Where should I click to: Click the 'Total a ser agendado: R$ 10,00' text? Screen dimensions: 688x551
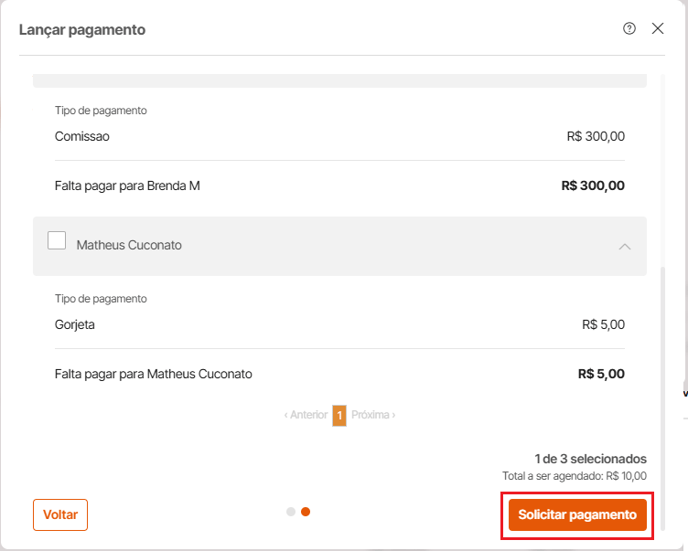[x=574, y=476]
